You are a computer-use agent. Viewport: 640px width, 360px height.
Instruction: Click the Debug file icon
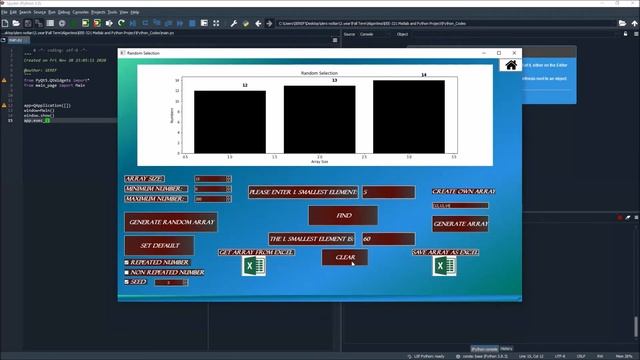(133, 23)
